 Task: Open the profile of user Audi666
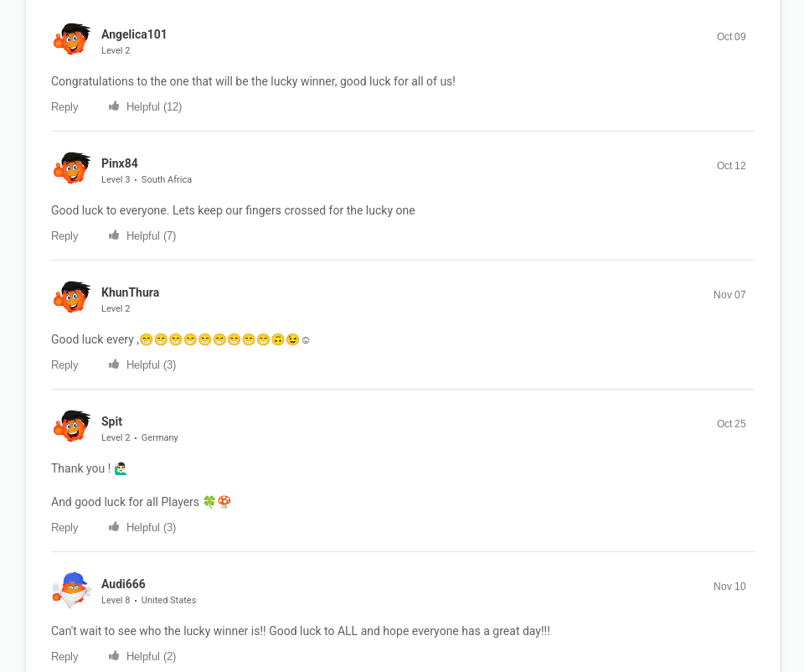pos(123,584)
